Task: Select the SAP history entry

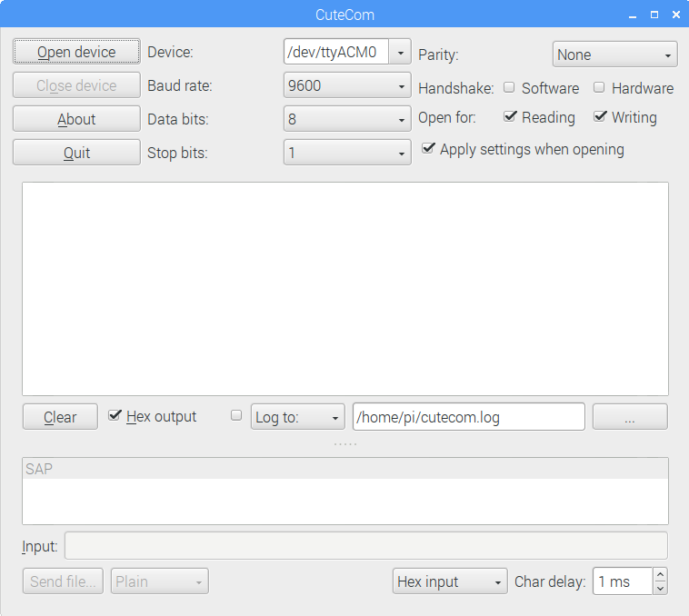Action: pyautogui.click(x=345, y=469)
